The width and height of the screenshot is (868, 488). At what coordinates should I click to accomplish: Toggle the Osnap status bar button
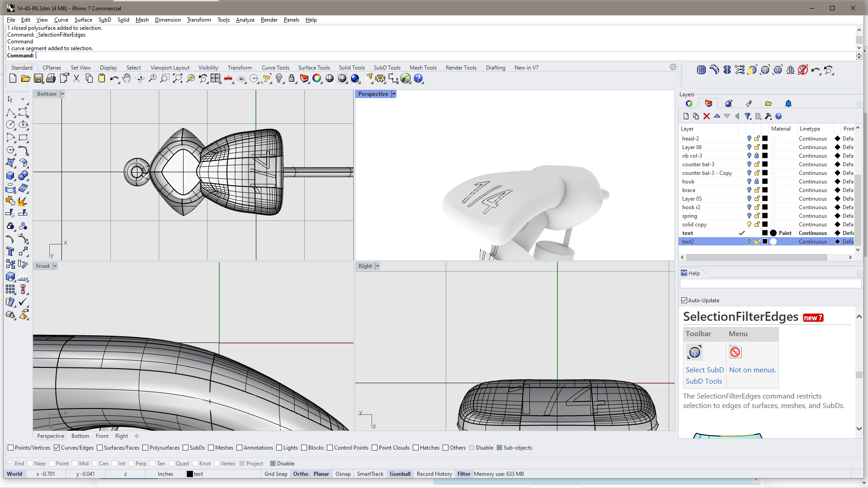click(343, 474)
